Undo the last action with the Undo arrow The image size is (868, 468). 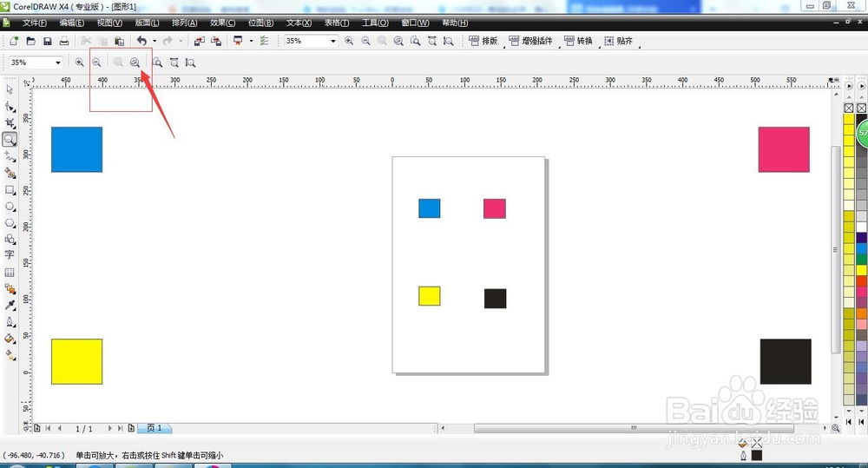pyautogui.click(x=141, y=41)
